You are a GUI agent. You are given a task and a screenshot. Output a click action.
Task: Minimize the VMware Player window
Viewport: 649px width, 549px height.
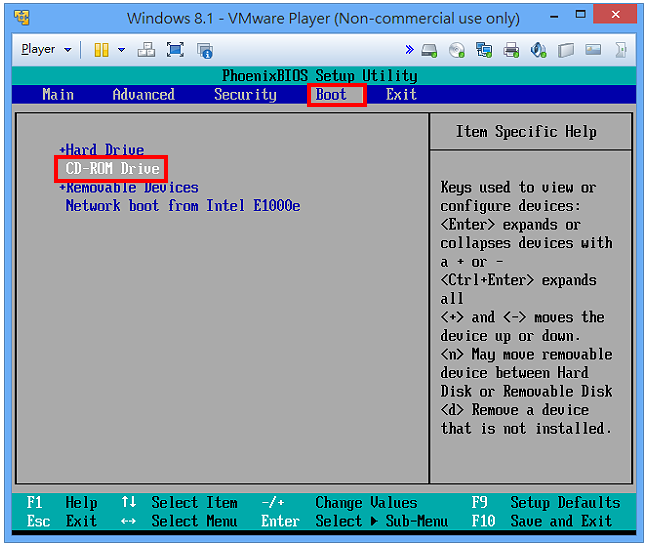(554, 17)
